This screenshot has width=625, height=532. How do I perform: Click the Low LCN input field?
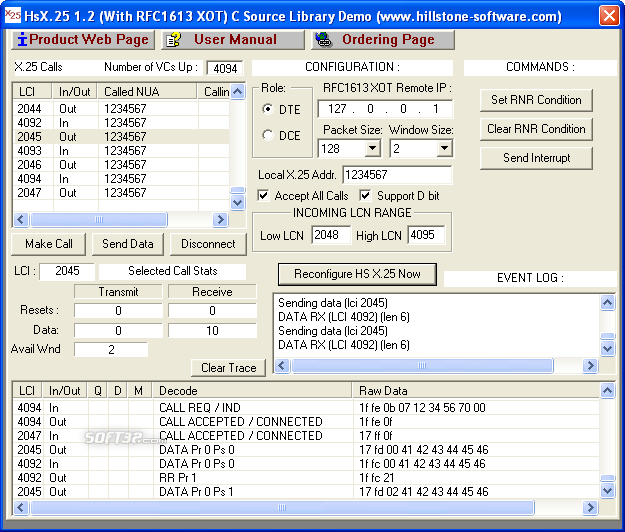tap(331, 235)
